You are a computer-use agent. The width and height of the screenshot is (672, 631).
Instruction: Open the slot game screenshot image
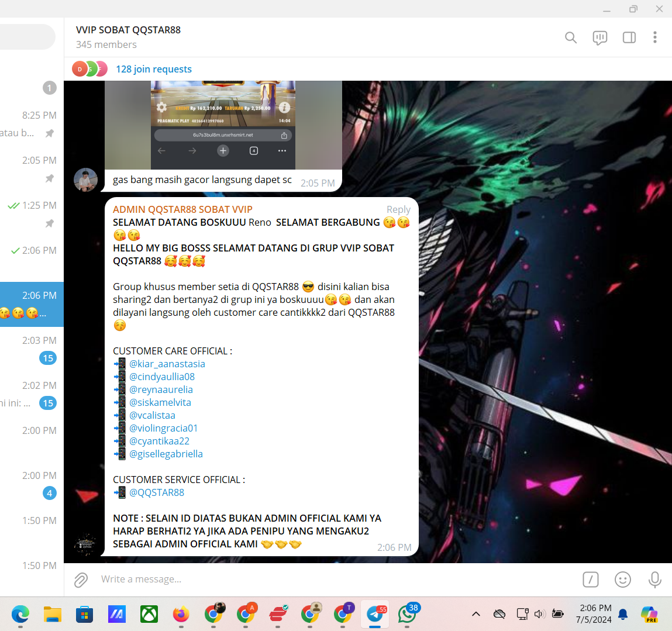[x=223, y=125]
